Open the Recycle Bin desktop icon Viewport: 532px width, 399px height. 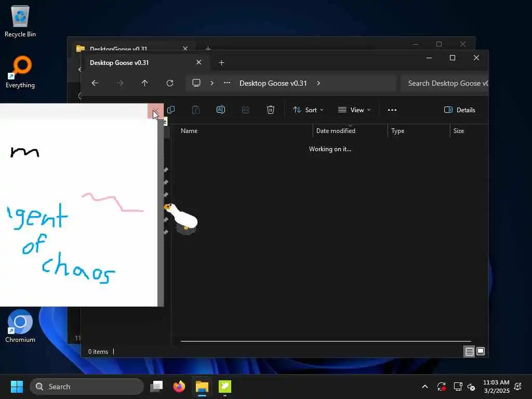click(x=20, y=21)
